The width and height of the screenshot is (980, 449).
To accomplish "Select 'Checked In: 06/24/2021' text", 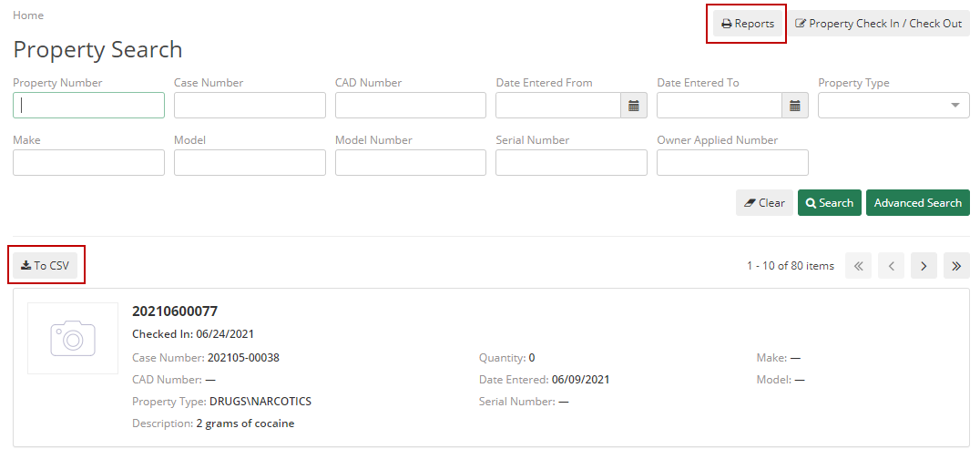I will pos(193,334).
